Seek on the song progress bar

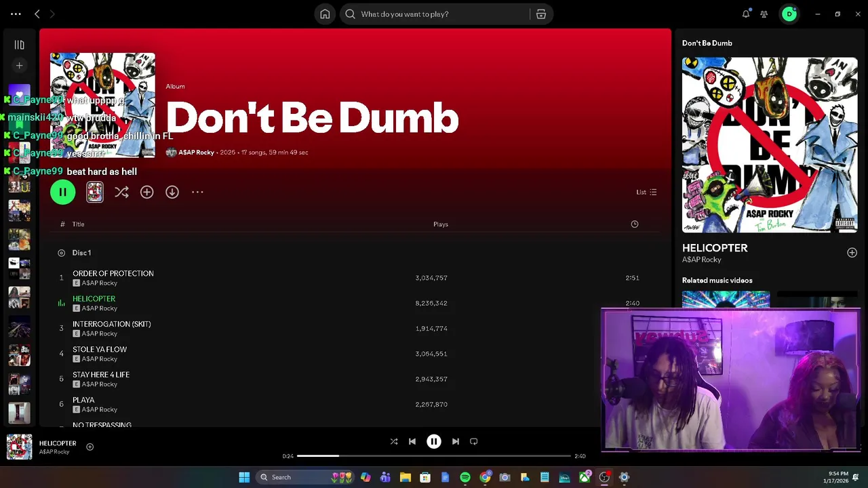tap(434, 456)
